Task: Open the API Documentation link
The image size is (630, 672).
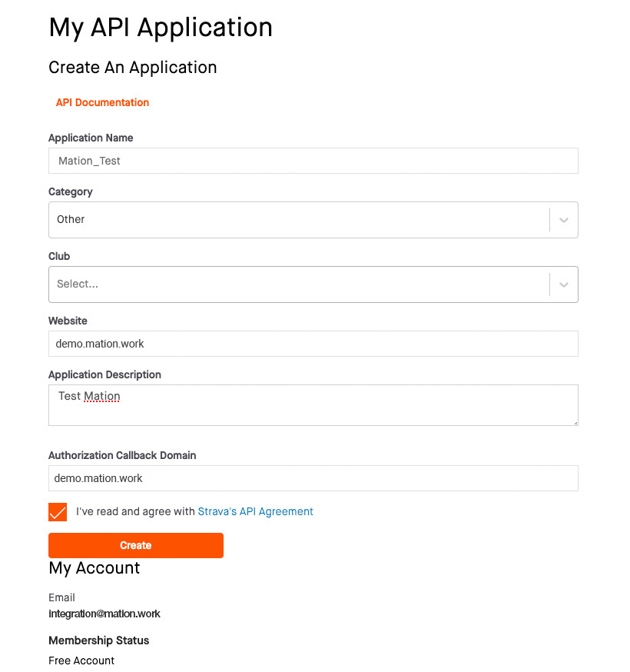Action: [102, 102]
